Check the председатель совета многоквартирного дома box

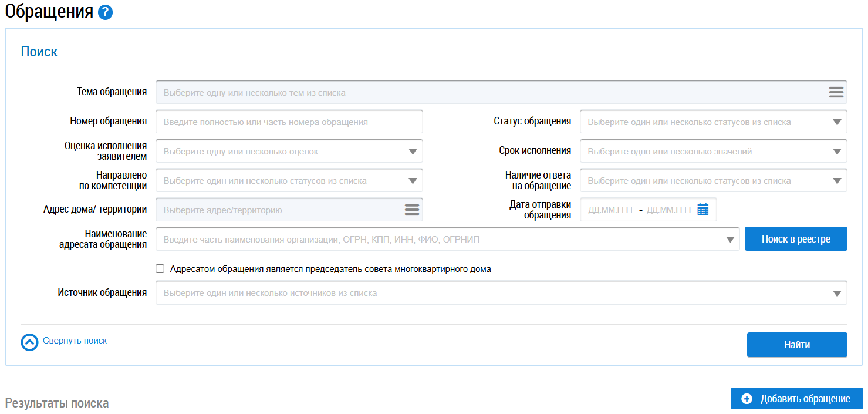[160, 269]
